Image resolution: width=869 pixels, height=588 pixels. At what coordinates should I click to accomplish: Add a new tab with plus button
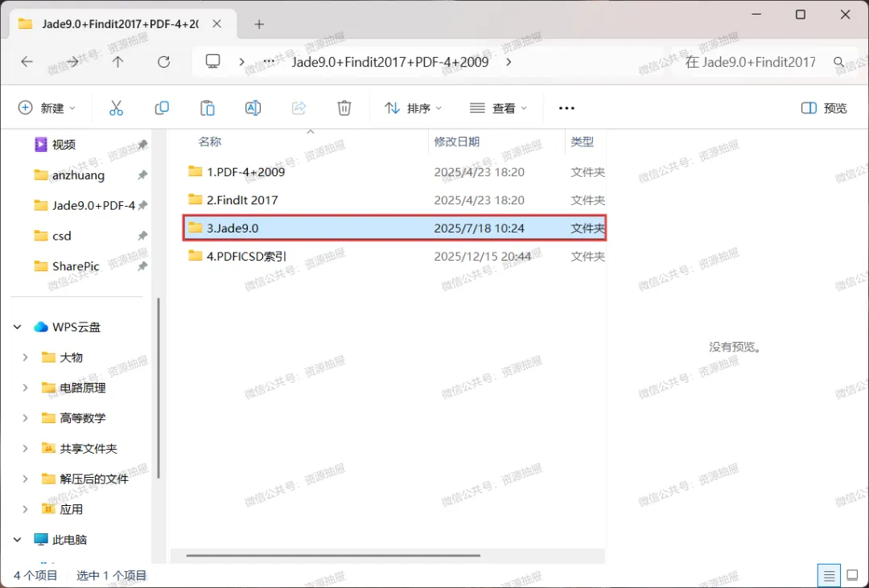tap(259, 24)
